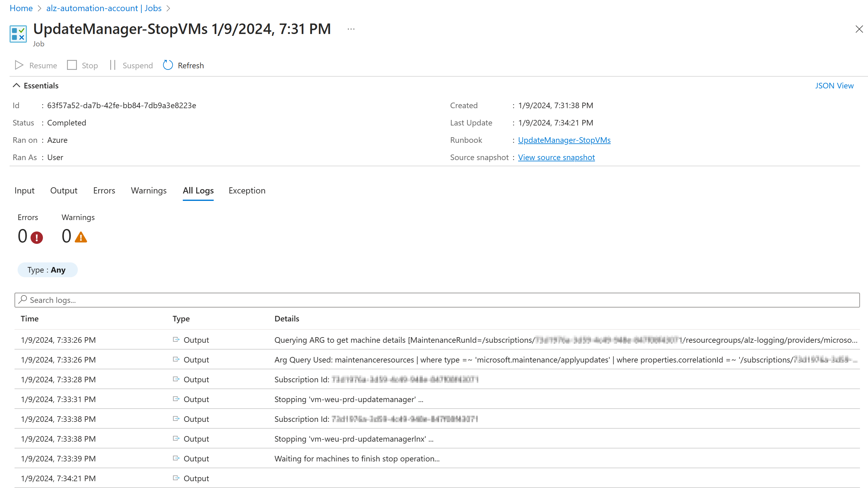Navigate to alz-automation-account | Jobs breadcrumb

click(x=104, y=8)
